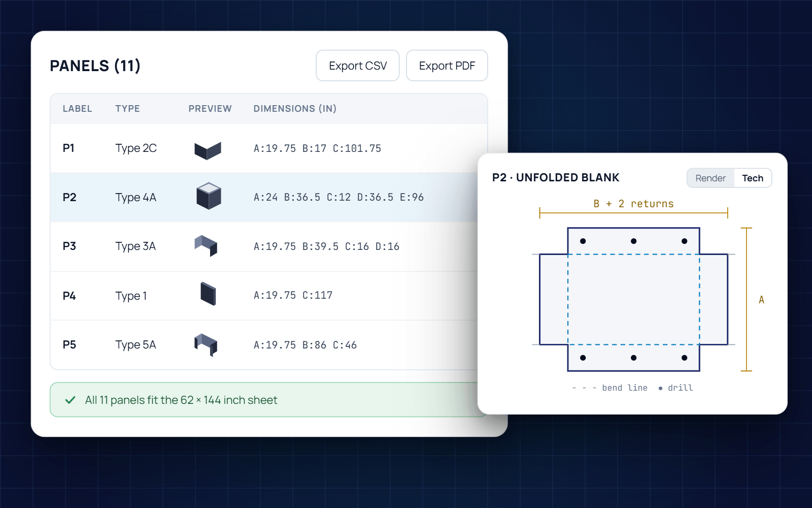This screenshot has height=508, width=812.
Task: Click dimensions 'A:24 B:36.5 C:12 D:36.5 E:96'
Action: click(339, 197)
